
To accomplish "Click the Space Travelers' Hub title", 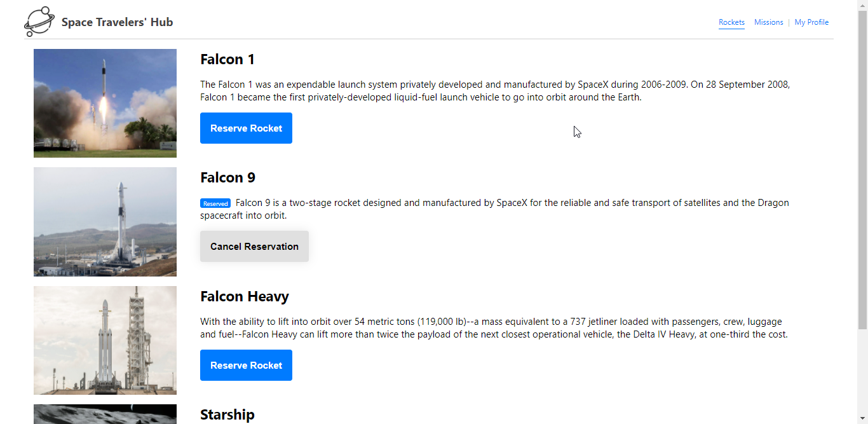I will [117, 22].
